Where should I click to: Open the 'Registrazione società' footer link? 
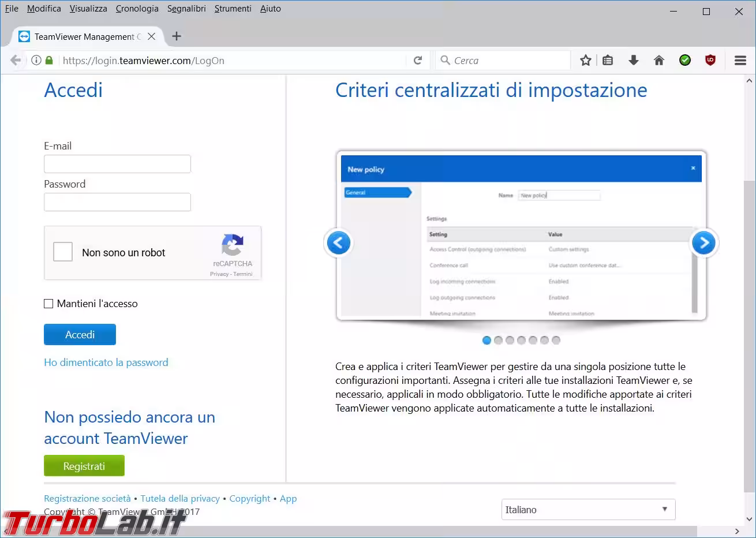87,498
